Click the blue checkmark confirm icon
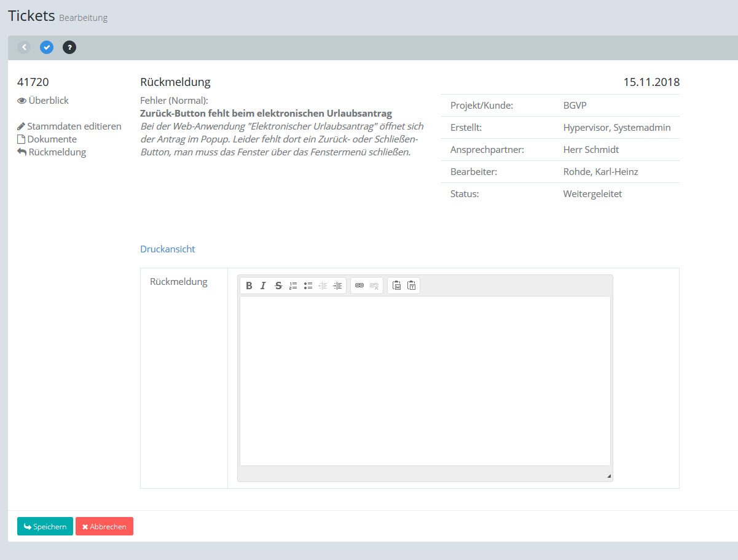The width and height of the screenshot is (738, 560). (47, 47)
